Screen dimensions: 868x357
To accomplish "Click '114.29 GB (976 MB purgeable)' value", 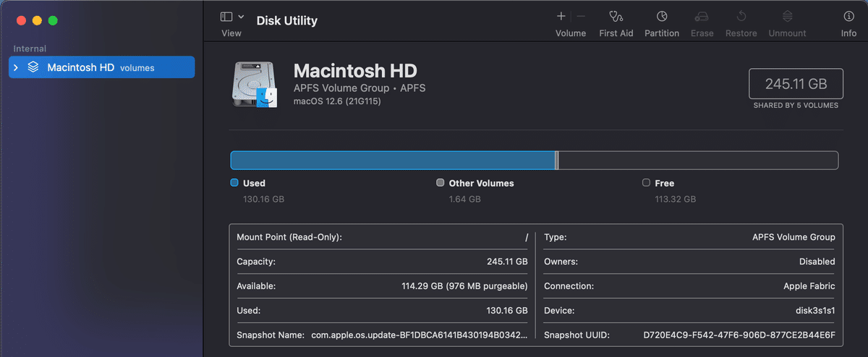I will 464,286.
